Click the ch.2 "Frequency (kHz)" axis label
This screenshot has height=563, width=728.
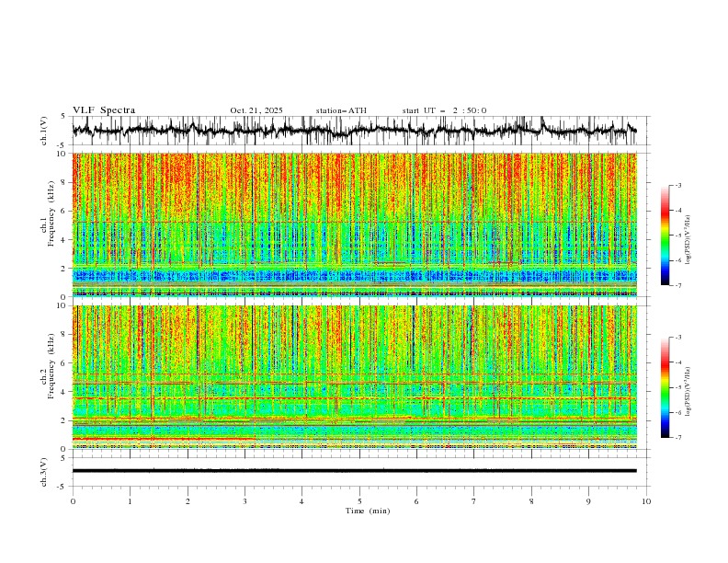(51, 366)
